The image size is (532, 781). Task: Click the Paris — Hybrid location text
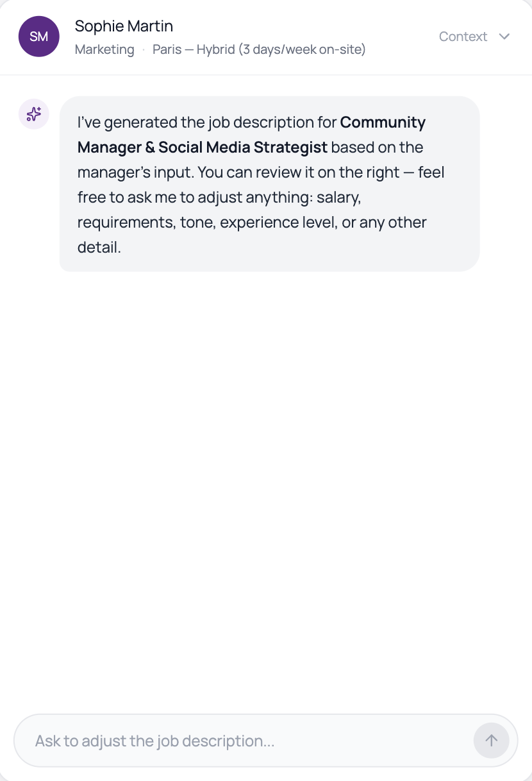(x=194, y=49)
